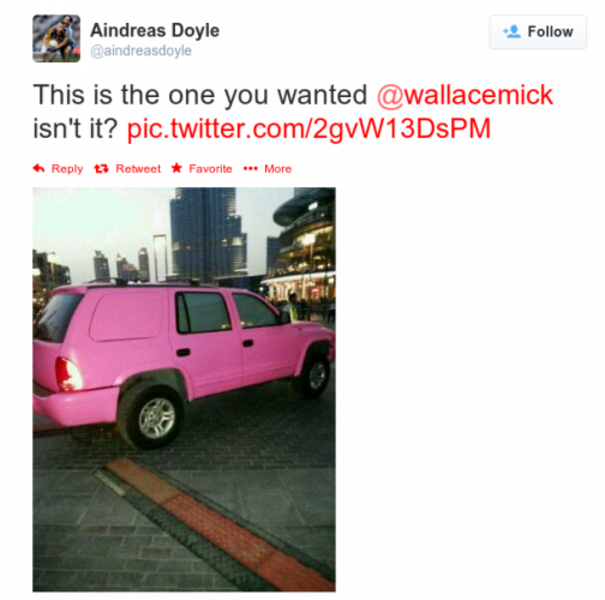Open the pic.twitter.com/2gvW13DsPM link

point(309,129)
